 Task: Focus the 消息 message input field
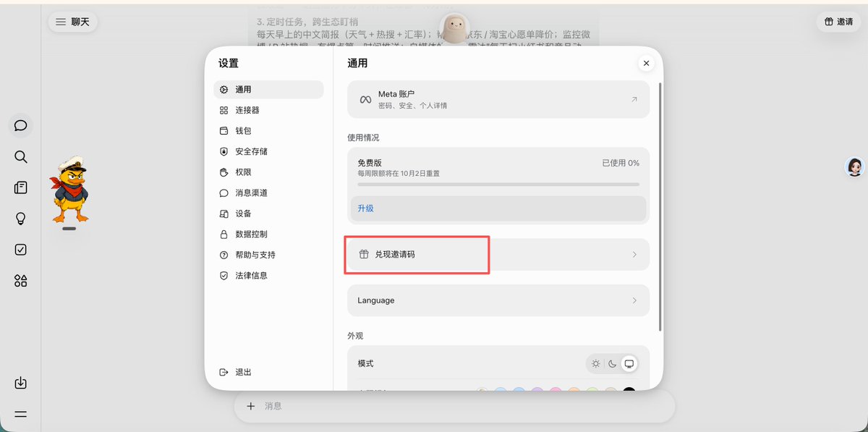coord(454,406)
